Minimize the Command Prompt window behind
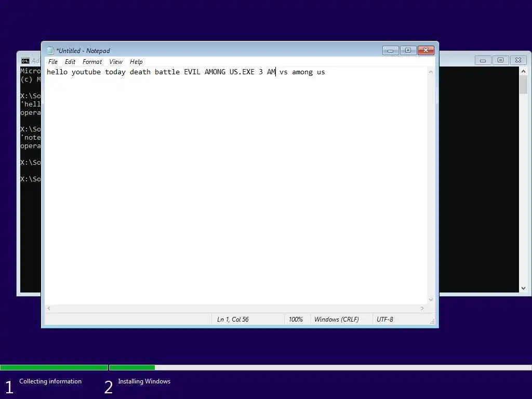This screenshot has height=399, width=532. tap(483, 60)
